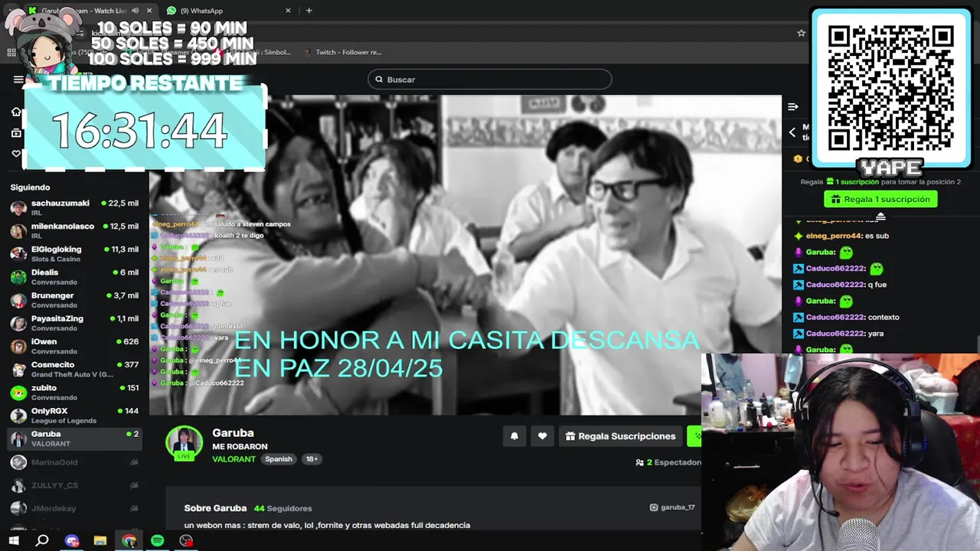The height and width of the screenshot is (551, 980).
Task: Open ElGlogloking channel in the sidebar
Action: click(x=74, y=253)
